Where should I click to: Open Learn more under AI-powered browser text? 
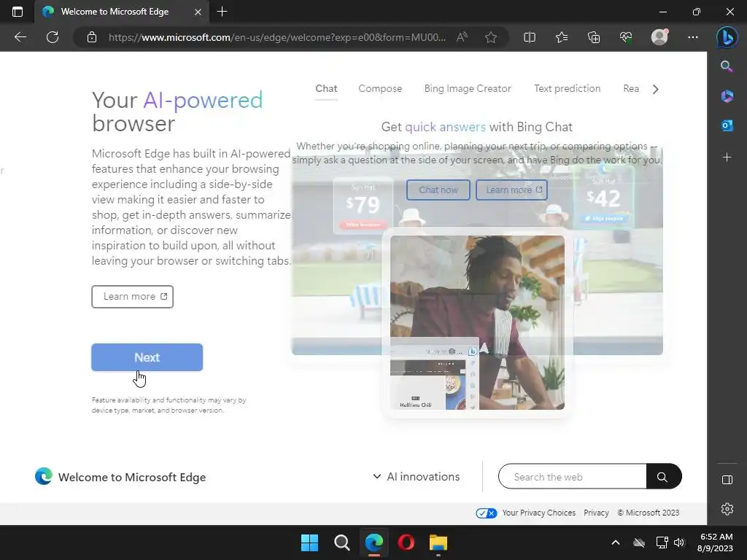pyautogui.click(x=133, y=297)
